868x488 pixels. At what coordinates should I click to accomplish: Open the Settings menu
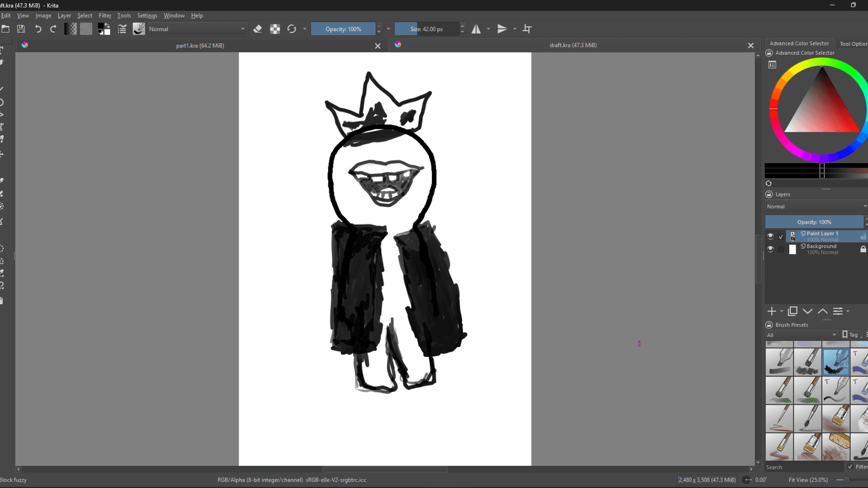(147, 15)
